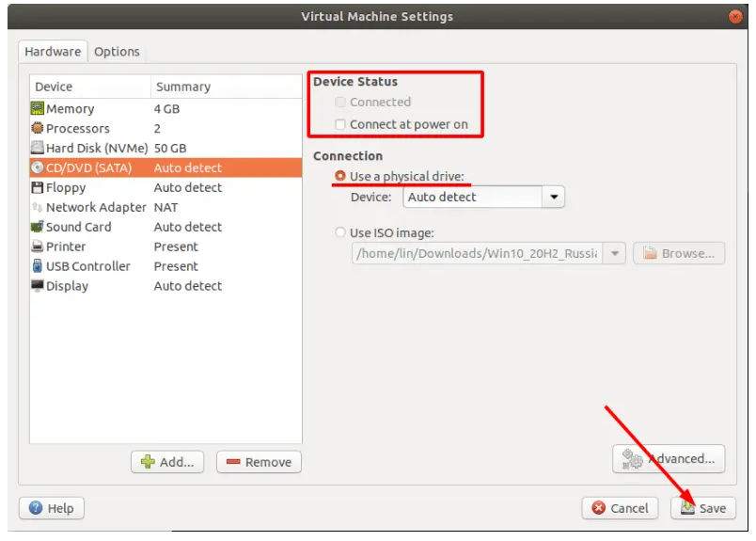Open the Device Auto detect dropdown arrow
This screenshot has height=541, width=756.
[554, 197]
